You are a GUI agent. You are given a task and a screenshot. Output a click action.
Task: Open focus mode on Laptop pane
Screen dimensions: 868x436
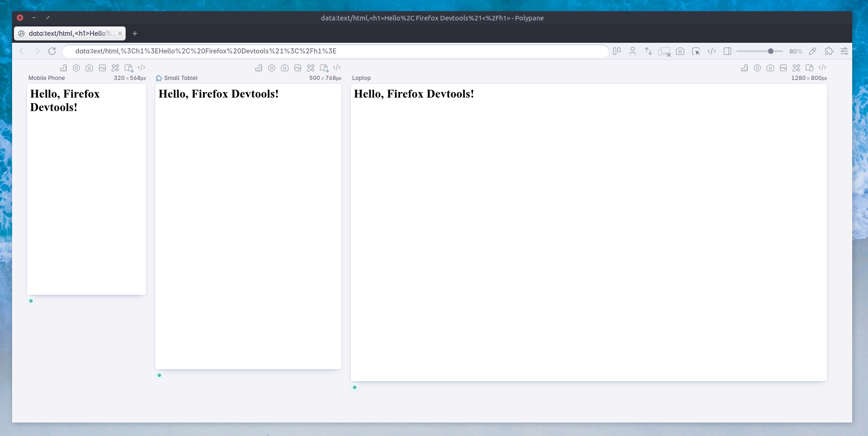757,68
